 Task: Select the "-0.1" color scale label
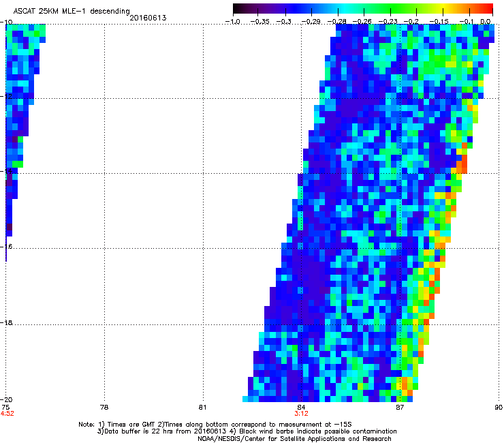point(466,22)
